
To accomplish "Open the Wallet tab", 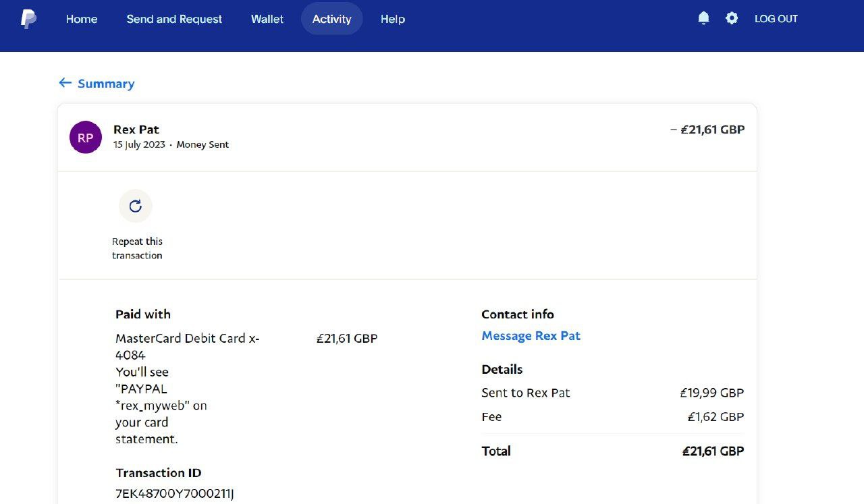I will click(267, 19).
